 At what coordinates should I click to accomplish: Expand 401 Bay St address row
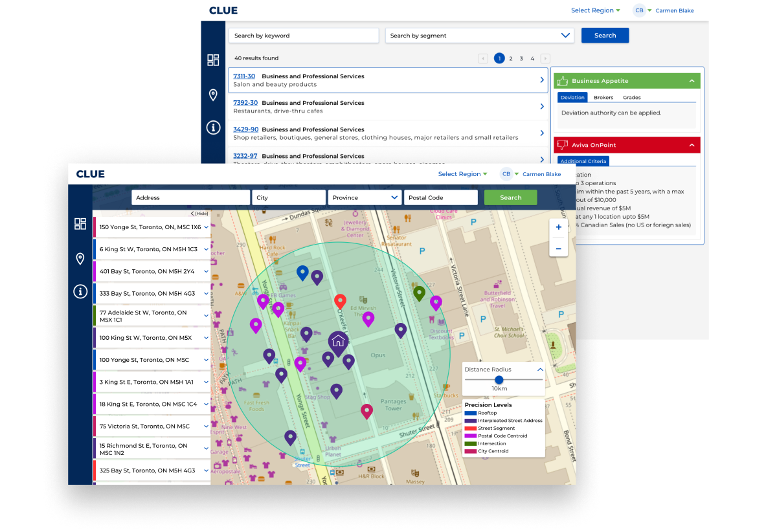pyautogui.click(x=207, y=271)
